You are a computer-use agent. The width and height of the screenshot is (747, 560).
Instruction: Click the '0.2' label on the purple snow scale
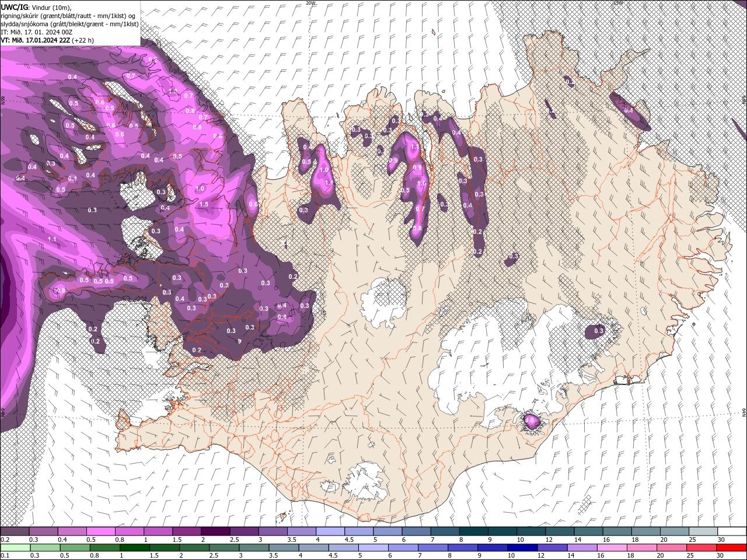[x=5, y=540]
